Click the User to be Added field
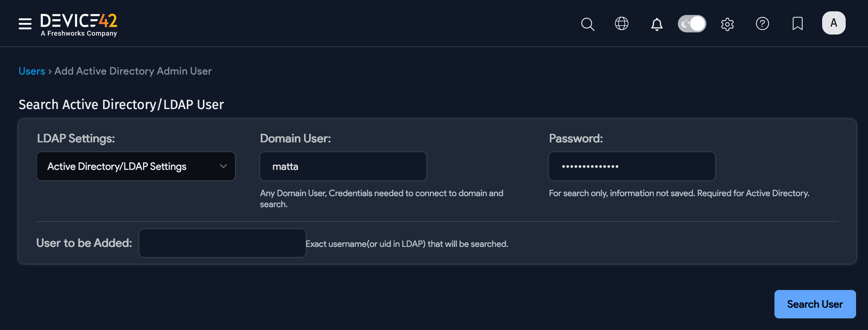 coord(223,243)
